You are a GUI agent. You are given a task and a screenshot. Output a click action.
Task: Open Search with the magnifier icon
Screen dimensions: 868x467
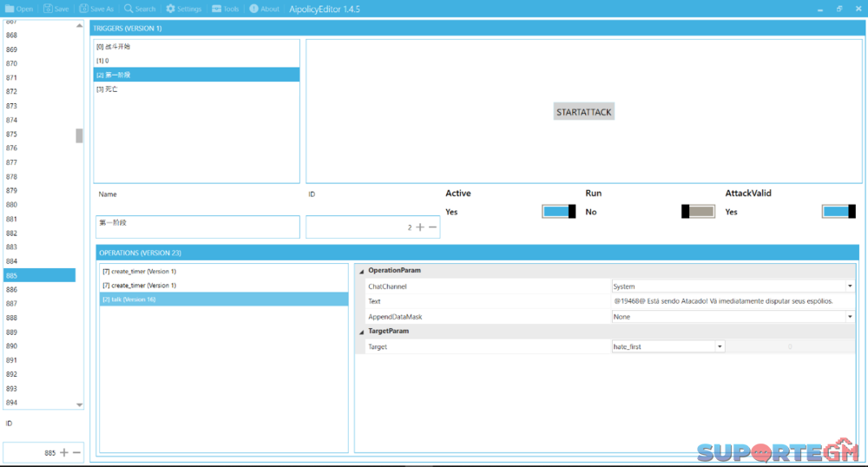128,9
